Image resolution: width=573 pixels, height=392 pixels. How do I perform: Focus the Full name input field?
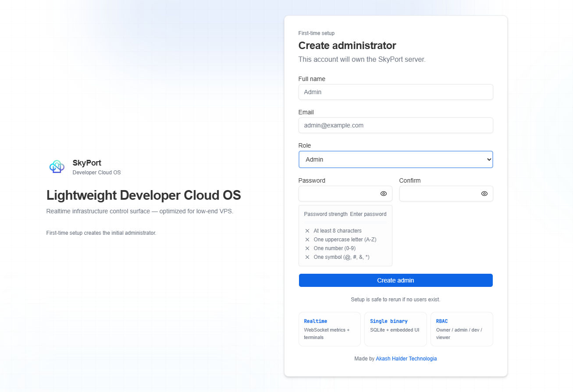(396, 92)
